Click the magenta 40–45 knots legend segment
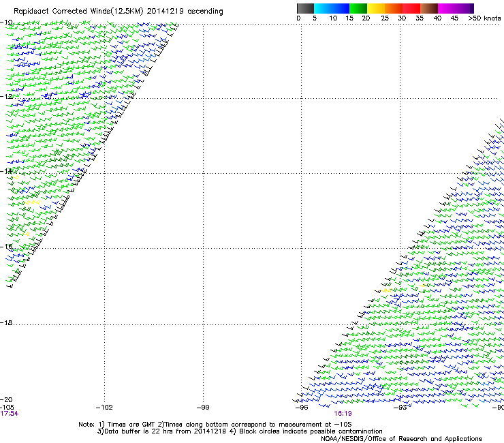 pos(447,9)
